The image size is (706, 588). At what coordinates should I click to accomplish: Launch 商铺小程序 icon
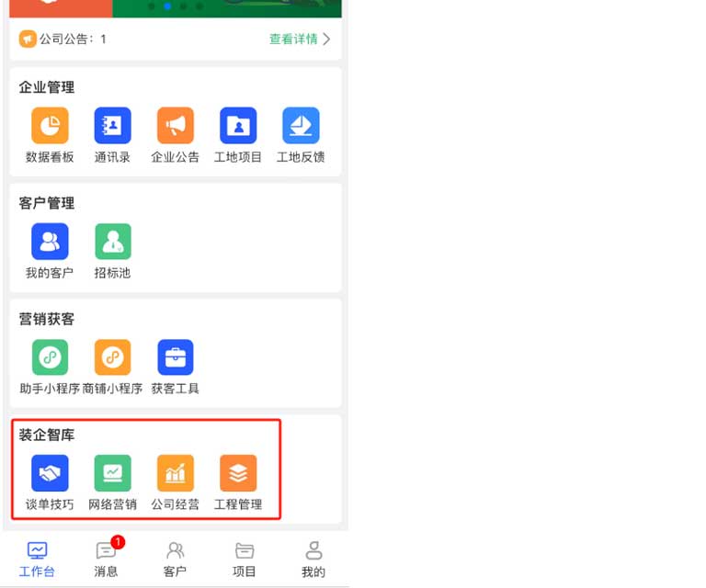(112, 357)
